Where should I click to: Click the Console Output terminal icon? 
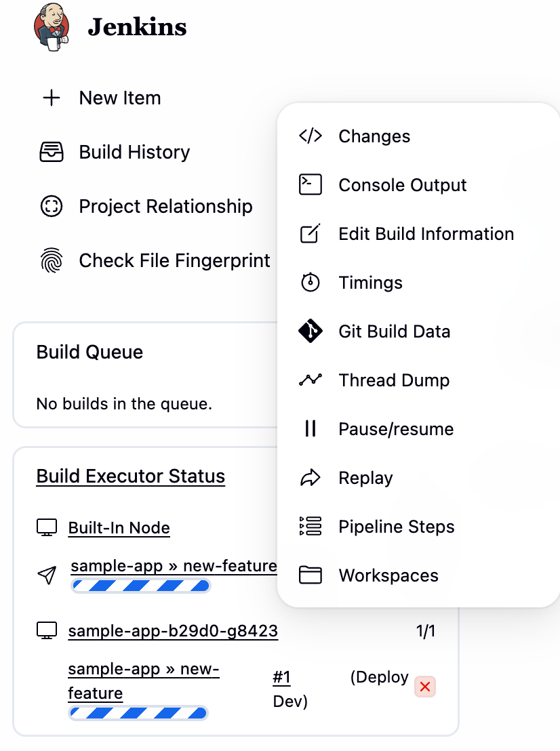[311, 184]
